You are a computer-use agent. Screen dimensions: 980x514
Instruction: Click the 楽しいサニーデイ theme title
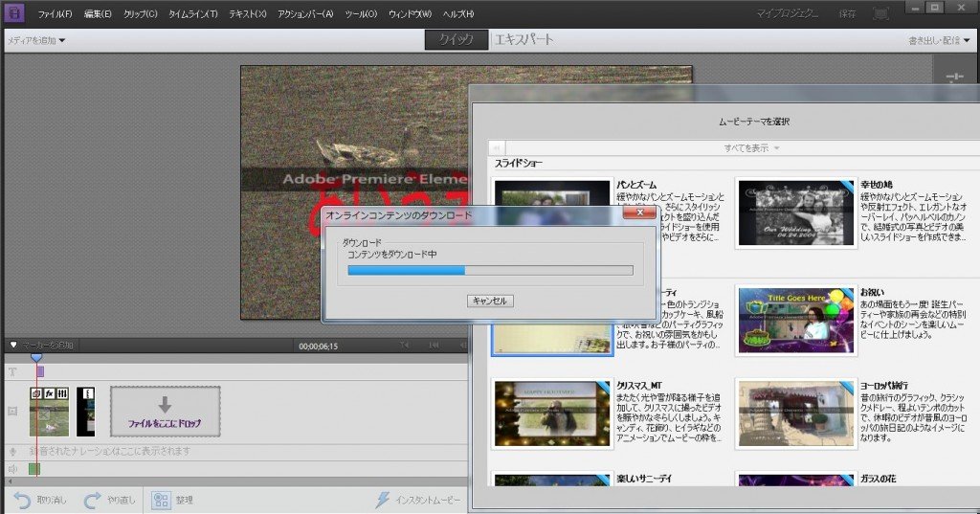(644, 479)
